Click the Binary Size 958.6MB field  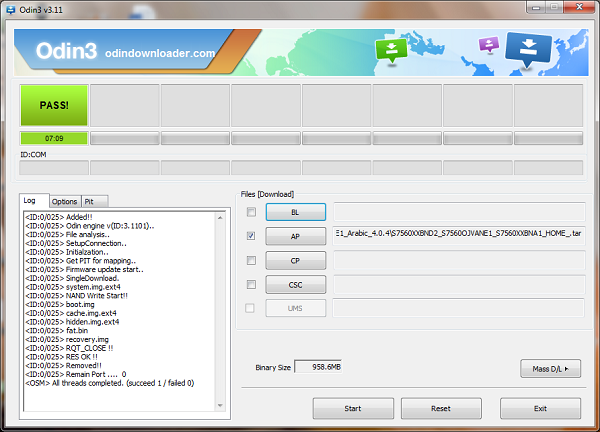(x=318, y=367)
